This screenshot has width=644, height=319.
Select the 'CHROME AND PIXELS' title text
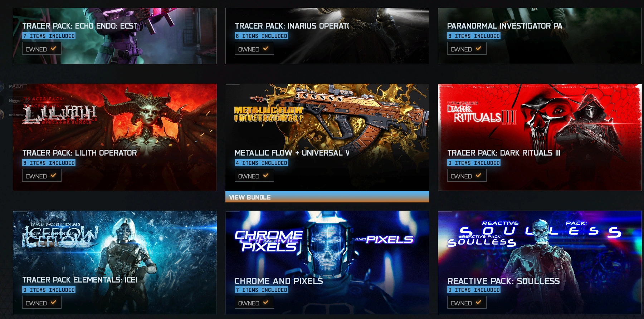(279, 281)
